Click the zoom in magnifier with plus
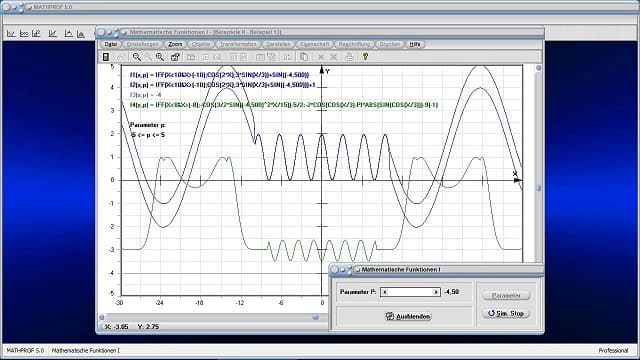Viewport: 640px width, 360px height. (160, 57)
